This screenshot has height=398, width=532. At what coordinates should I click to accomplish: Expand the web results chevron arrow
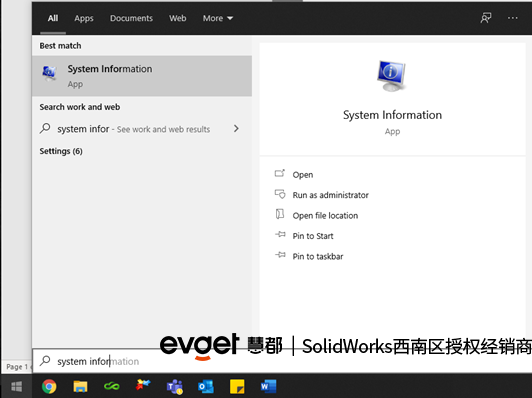[x=236, y=129]
